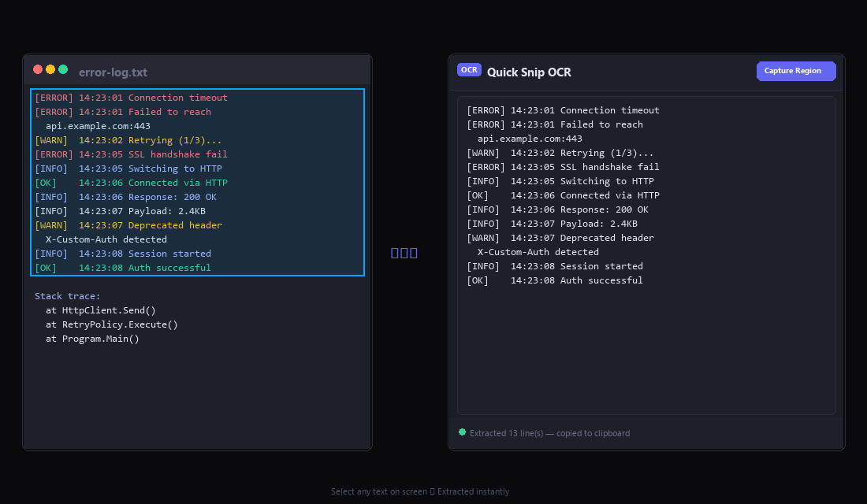The height and width of the screenshot is (504, 867).
Task: Click the green traffic-light circle
Action: (64, 69)
